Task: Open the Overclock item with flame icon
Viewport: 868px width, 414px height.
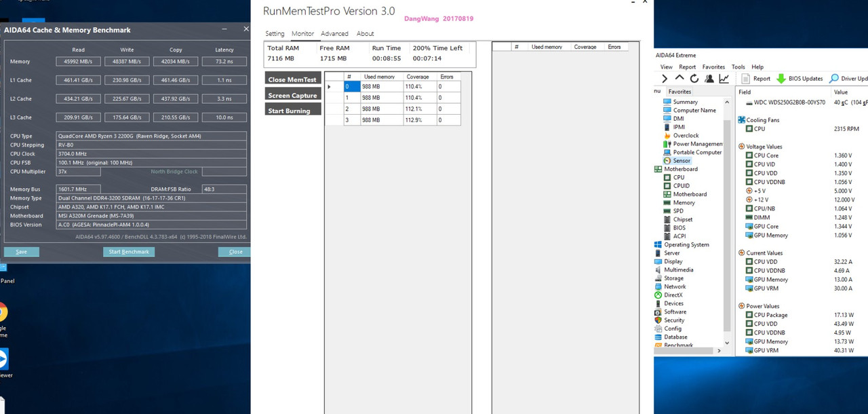Action: [681, 136]
